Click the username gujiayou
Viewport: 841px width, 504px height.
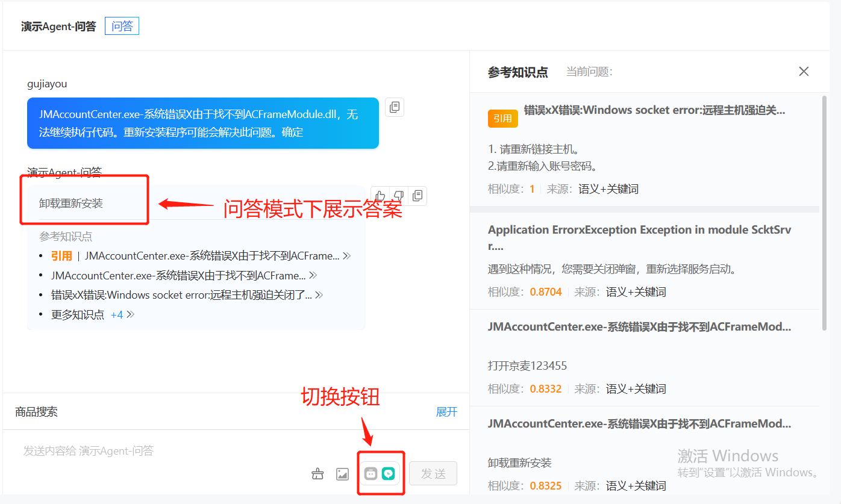(47, 84)
